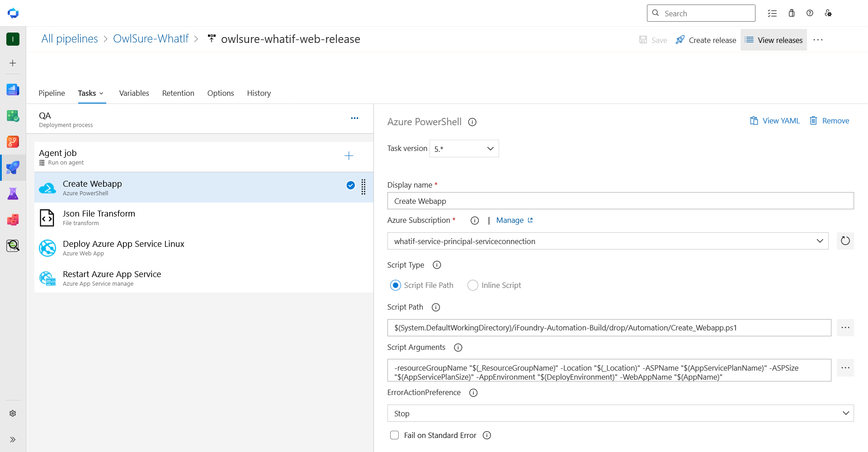The height and width of the screenshot is (452, 868).
Task: Open the release definition more actions ellipsis
Action: tap(818, 40)
